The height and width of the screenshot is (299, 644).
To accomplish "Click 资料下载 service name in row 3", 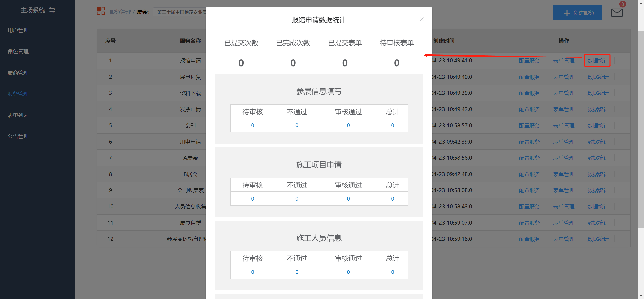I will (190, 93).
